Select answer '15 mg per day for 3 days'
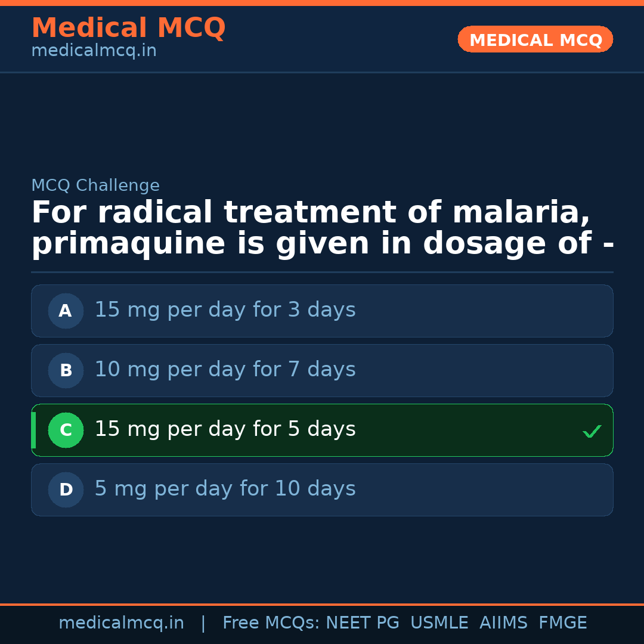Image resolution: width=644 pixels, height=644 pixels. 225,310
